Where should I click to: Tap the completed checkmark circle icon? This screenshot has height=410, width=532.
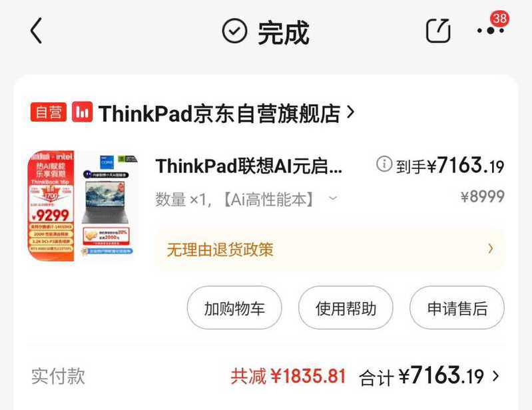234,31
